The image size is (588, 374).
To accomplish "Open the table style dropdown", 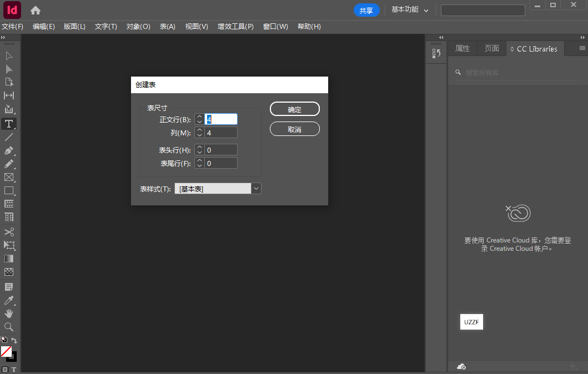I will [x=256, y=189].
